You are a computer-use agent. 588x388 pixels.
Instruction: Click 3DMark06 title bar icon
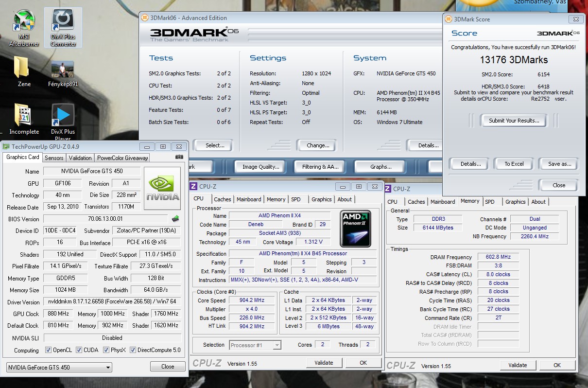point(145,18)
